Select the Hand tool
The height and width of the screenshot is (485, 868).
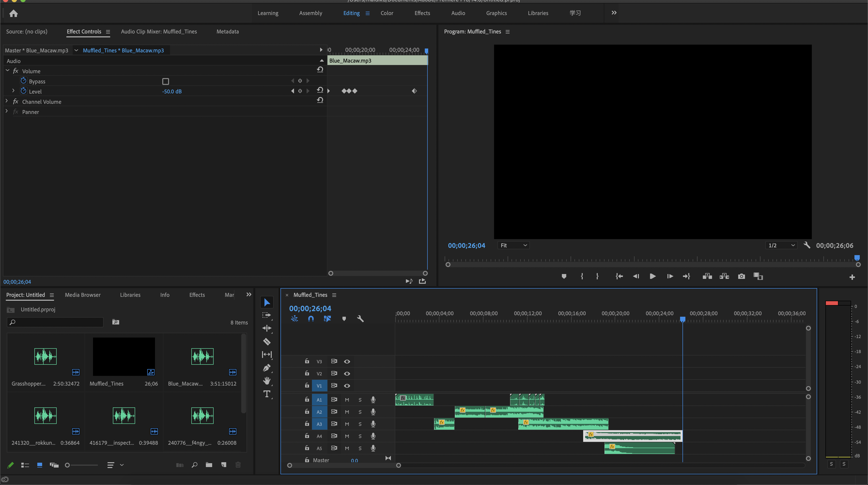click(267, 381)
